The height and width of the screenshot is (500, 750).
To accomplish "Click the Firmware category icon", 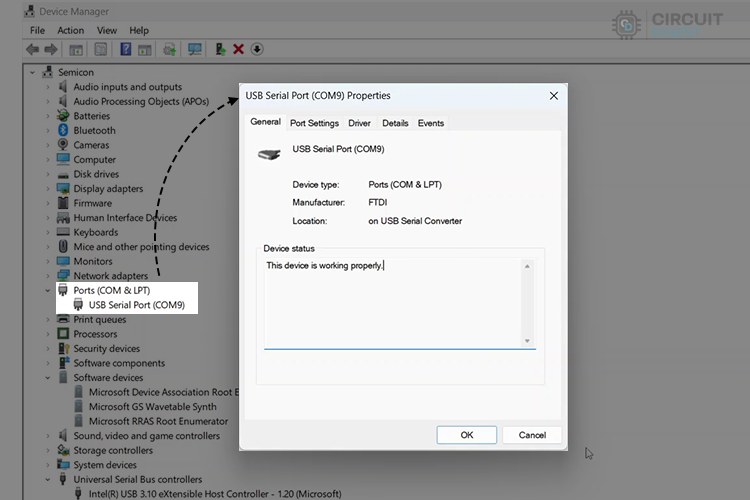I will [x=63, y=203].
